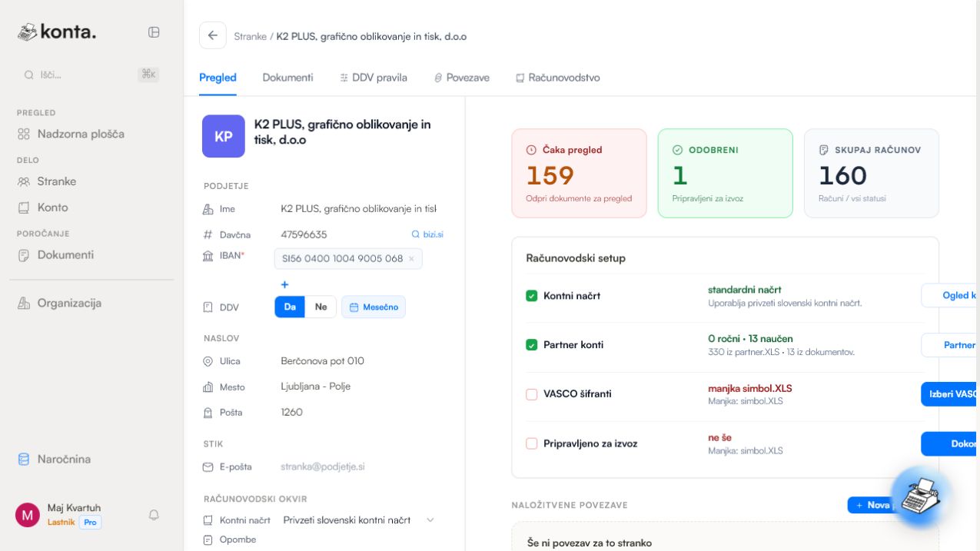Screen dimensions: 980x551
Task: Set DDV to Ne
Action: pos(321,307)
